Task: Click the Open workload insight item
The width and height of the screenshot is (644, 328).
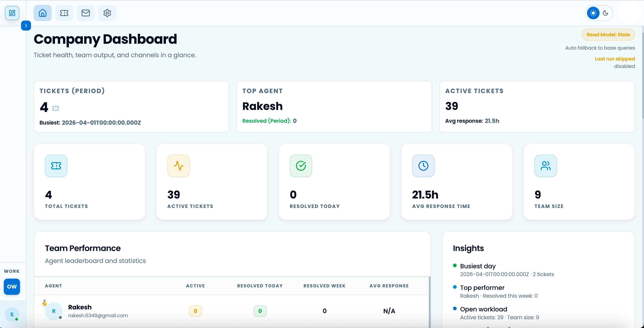Action: (x=496, y=313)
